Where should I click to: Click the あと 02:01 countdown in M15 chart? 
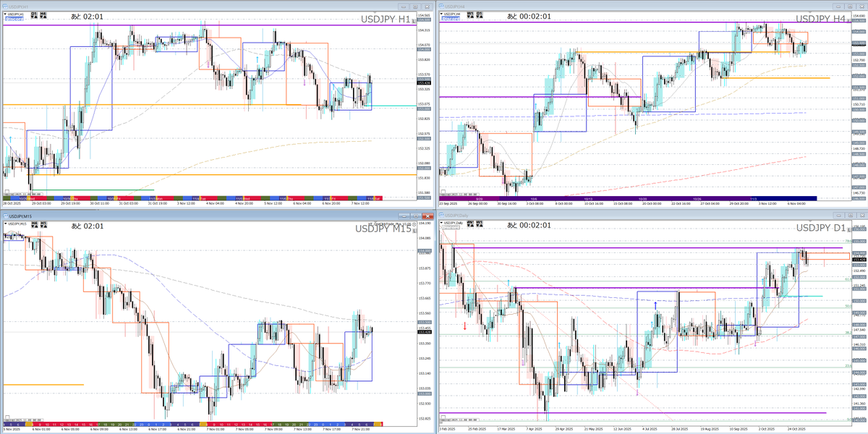pyautogui.click(x=88, y=226)
